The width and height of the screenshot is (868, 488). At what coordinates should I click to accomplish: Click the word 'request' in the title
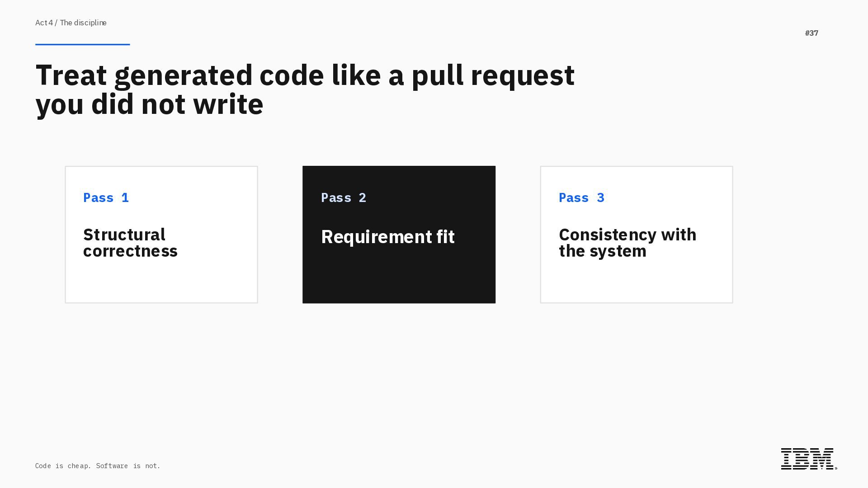522,75
